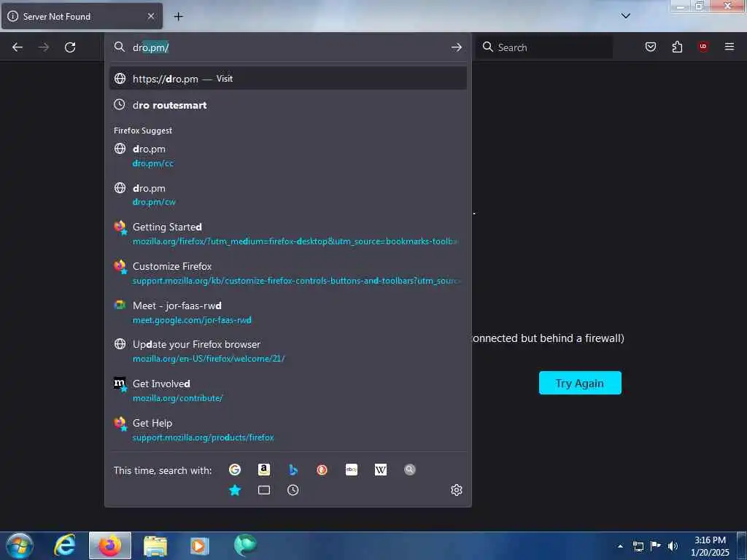Click the Firefox taskbar icon
The width and height of the screenshot is (747, 560).
[x=110, y=545]
